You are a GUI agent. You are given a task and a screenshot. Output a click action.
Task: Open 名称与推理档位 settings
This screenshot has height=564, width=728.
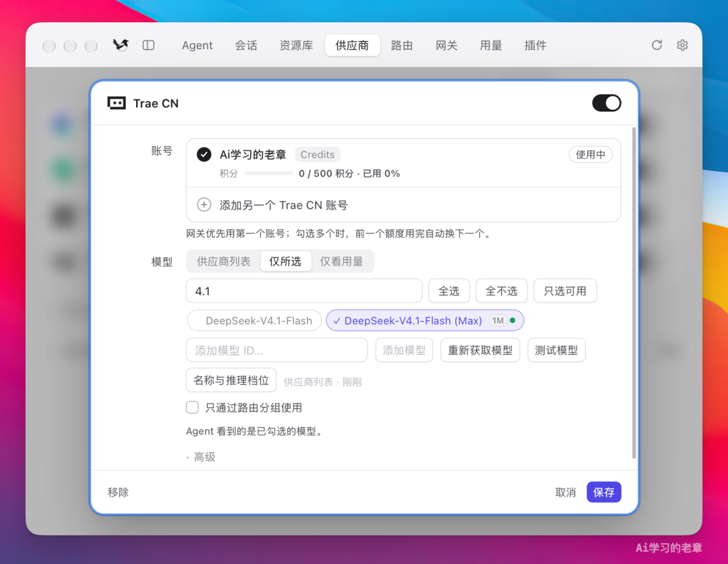click(231, 380)
